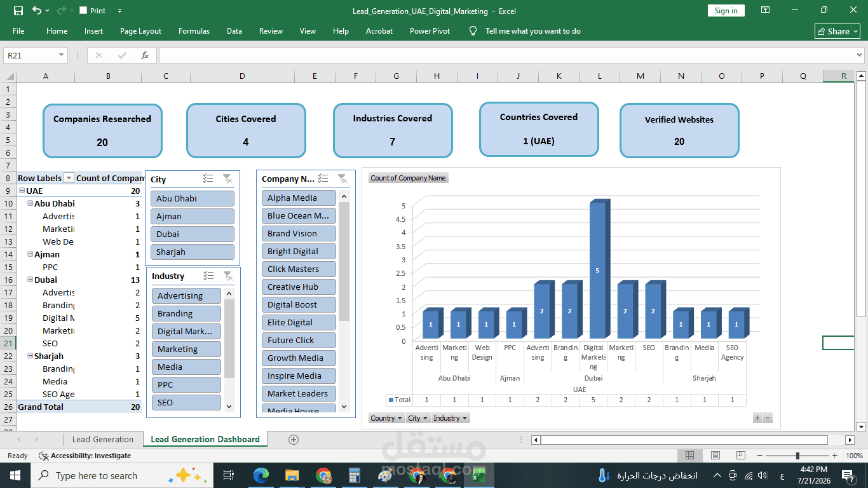Select Sharjah in City slicer
The image size is (868, 488).
tap(192, 252)
